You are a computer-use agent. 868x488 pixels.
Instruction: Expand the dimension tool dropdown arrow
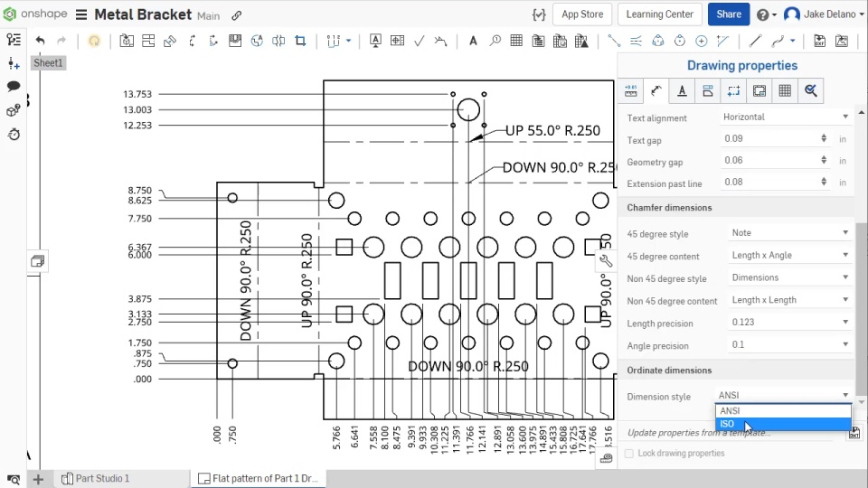coord(348,41)
